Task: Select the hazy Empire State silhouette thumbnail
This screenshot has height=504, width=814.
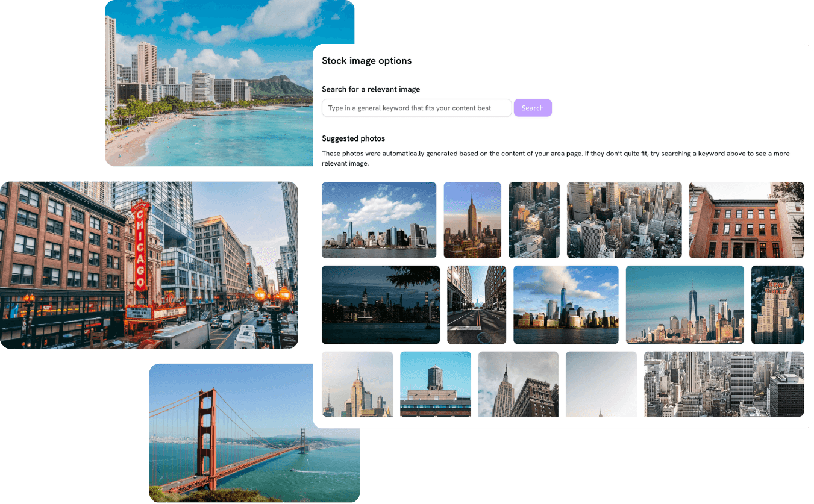Action: pos(601,384)
